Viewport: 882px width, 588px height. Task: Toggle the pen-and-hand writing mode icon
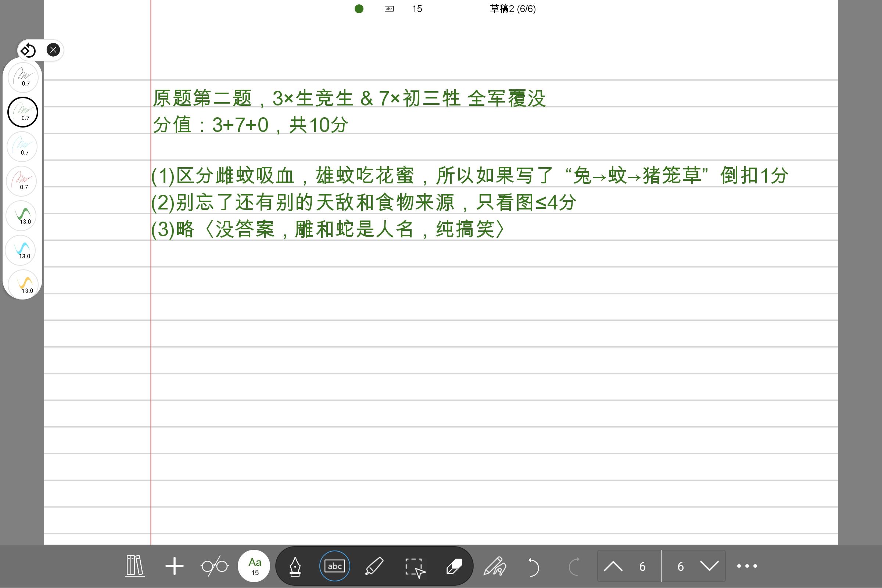click(x=495, y=566)
